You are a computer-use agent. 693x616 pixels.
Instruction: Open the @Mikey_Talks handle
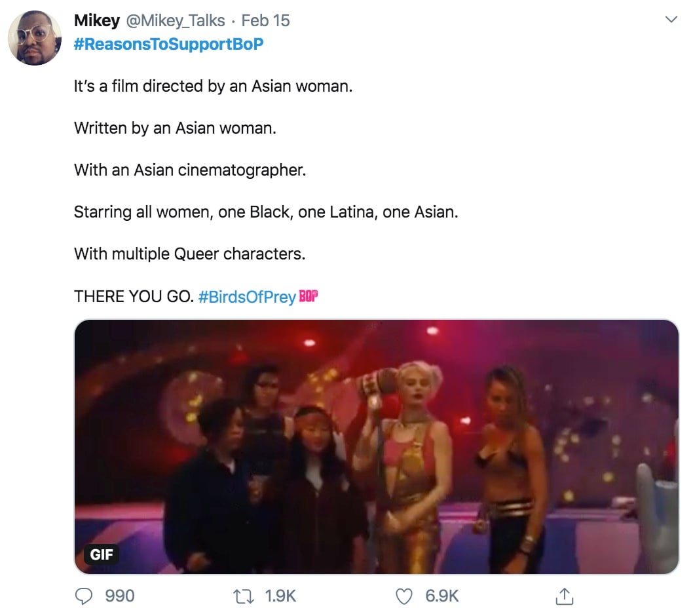click(176, 20)
